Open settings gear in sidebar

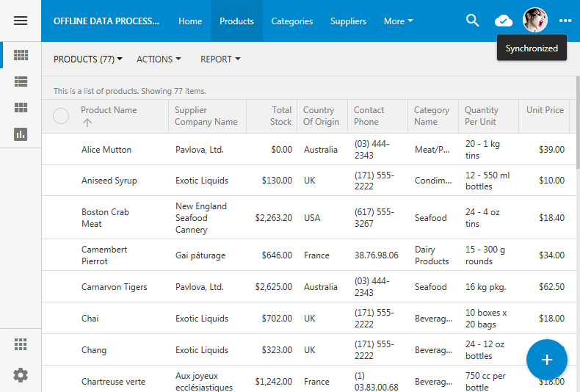21,375
